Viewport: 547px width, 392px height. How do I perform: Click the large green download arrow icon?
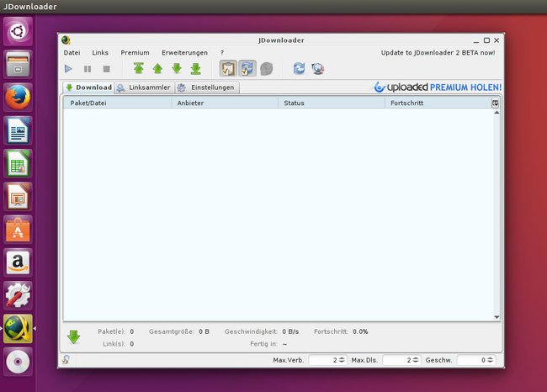point(73,336)
